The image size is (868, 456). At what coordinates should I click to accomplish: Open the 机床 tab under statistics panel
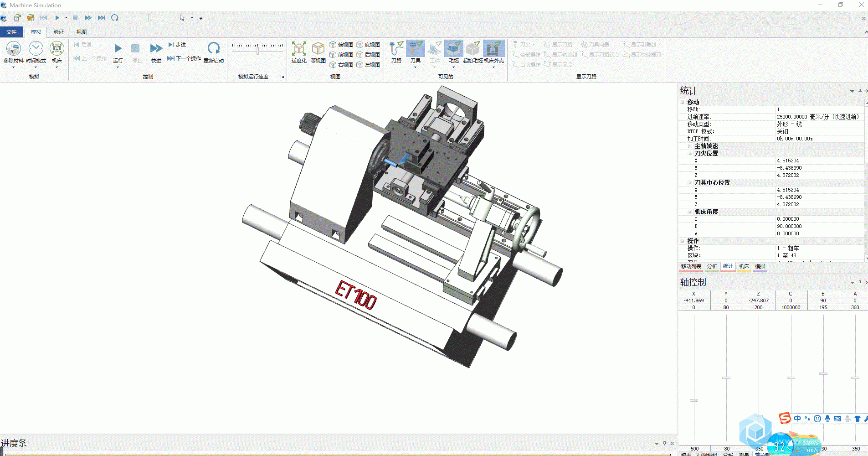[744, 266]
